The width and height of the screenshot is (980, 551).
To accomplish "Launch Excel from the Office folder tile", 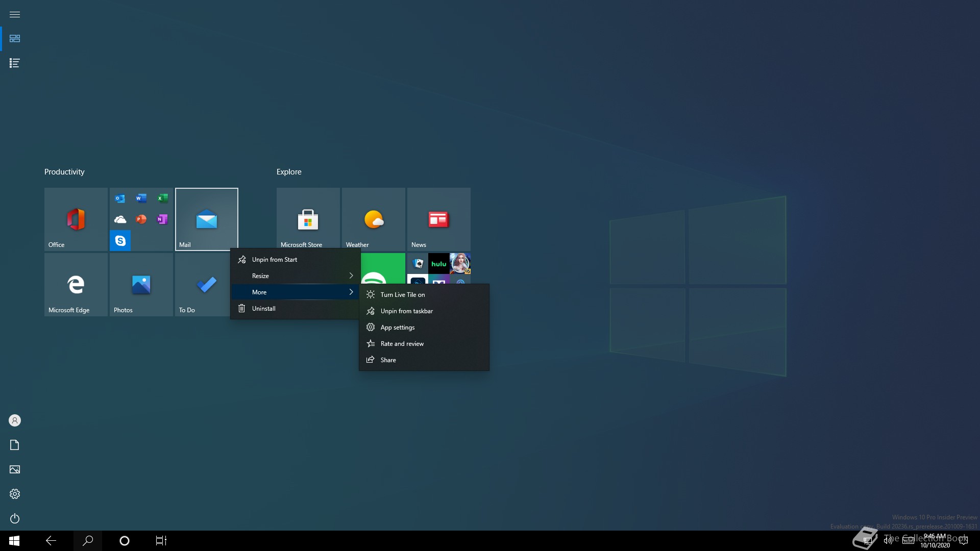I will pyautogui.click(x=162, y=198).
